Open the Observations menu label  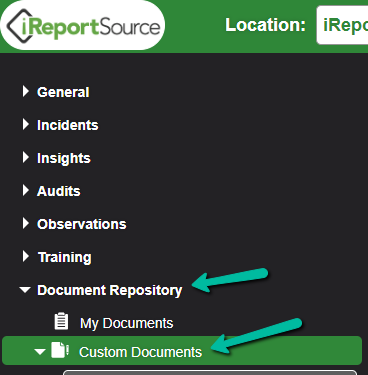point(82,224)
